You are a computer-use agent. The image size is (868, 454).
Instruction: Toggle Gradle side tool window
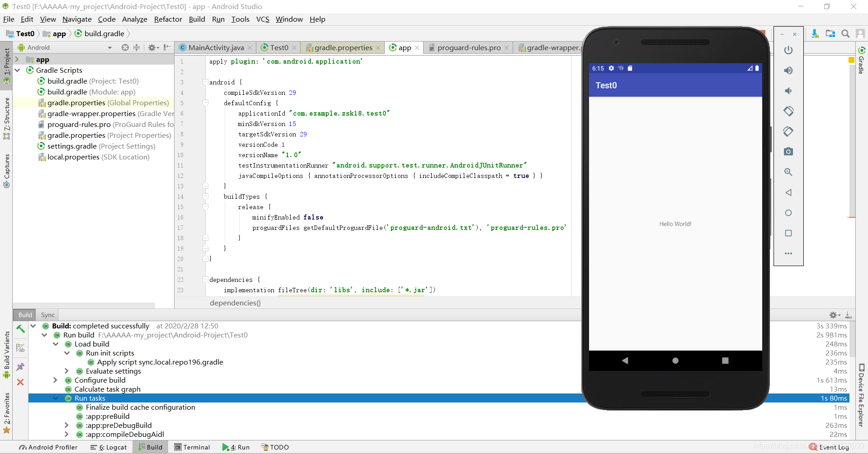tap(862, 60)
